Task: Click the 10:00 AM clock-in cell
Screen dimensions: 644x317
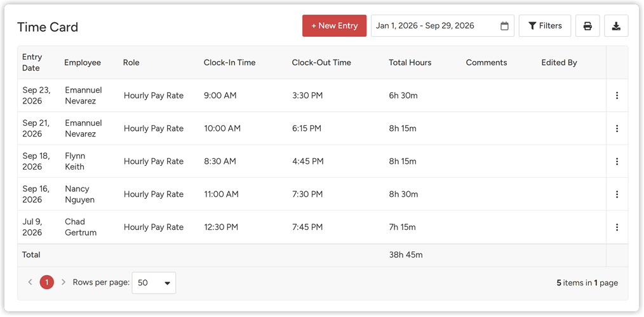Action: click(222, 128)
